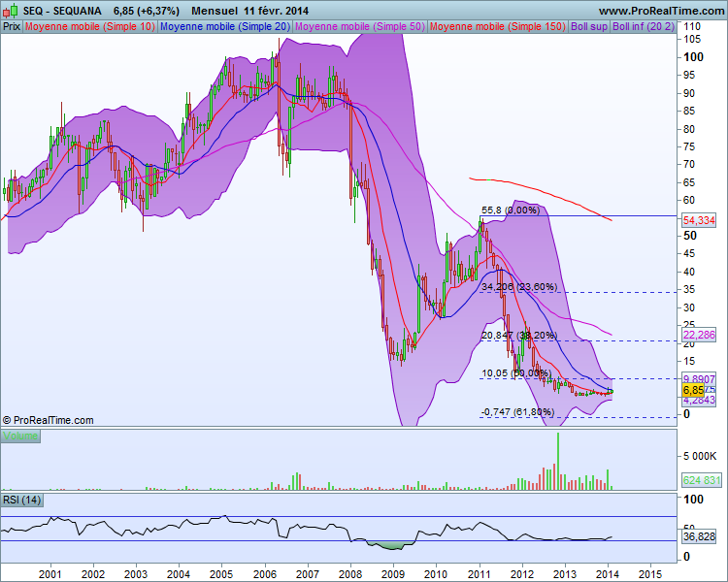Image resolution: width=728 pixels, height=582 pixels.
Task: Click the yellow 6,85 current price tag
Action: (693, 390)
